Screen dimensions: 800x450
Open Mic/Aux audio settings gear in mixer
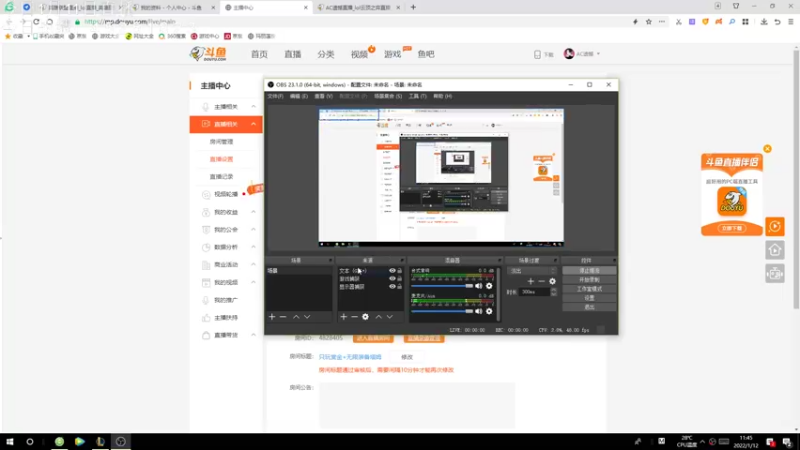pos(489,311)
